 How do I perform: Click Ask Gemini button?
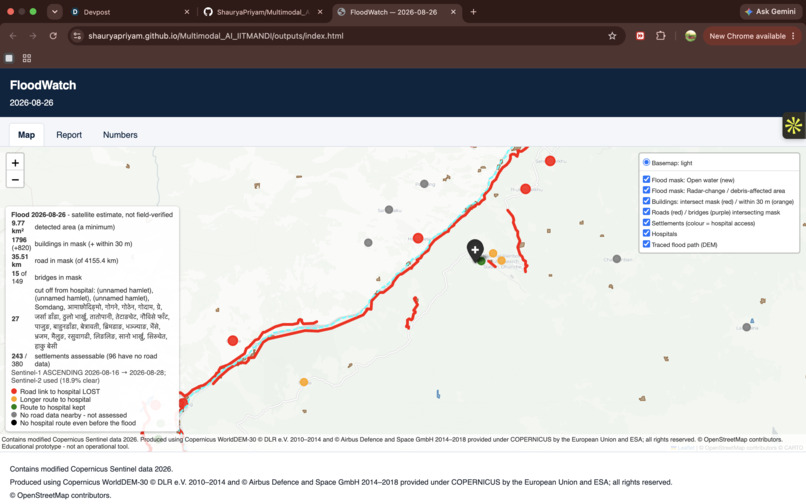(x=770, y=12)
